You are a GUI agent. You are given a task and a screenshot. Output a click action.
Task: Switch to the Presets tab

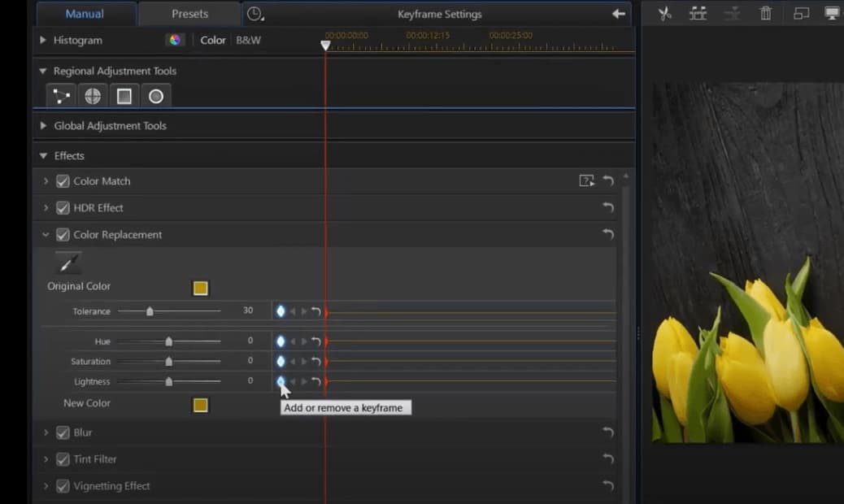[189, 14]
